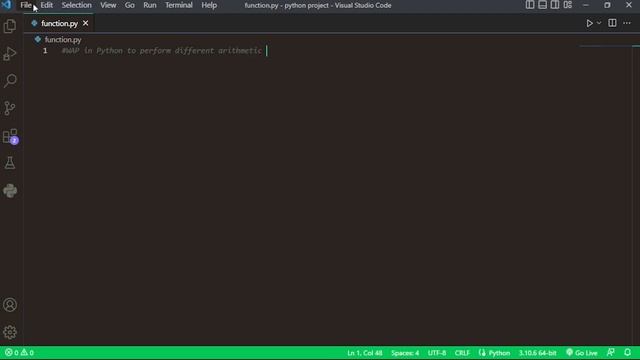Open Run and Debug view
Image resolution: width=640 pixels, height=360 pixels.
pyautogui.click(x=10, y=53)
